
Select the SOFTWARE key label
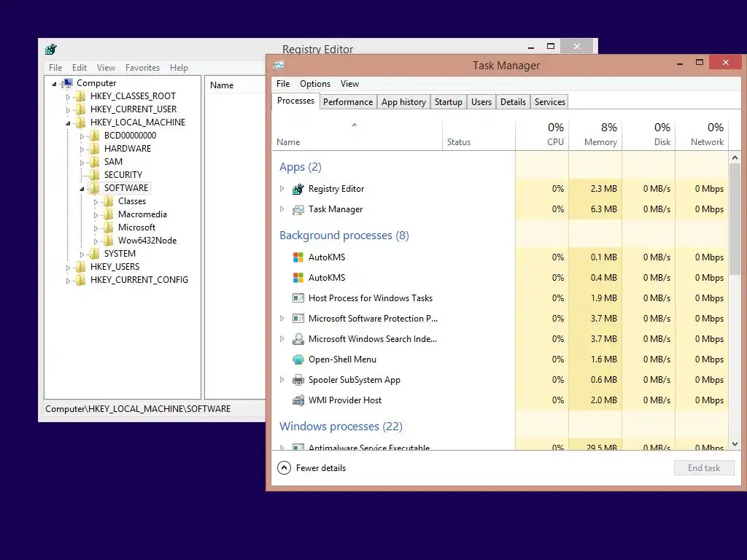pos(126,188)
